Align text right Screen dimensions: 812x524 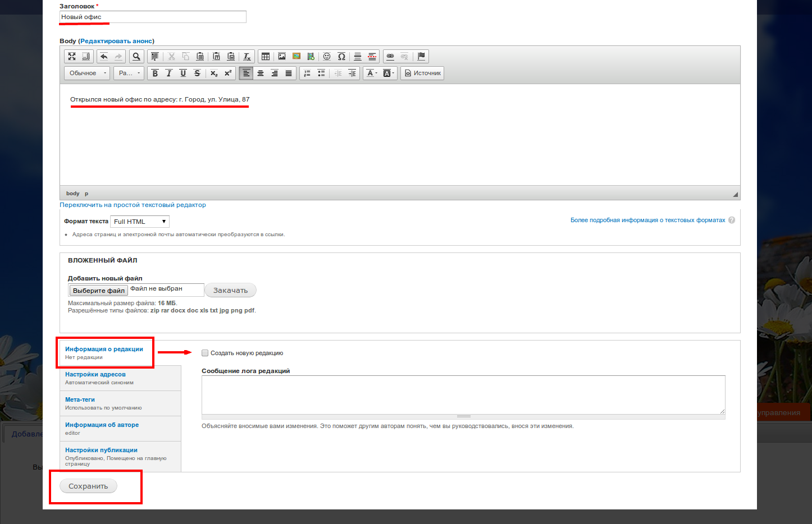pyautogui.click(x=275, y=73)
